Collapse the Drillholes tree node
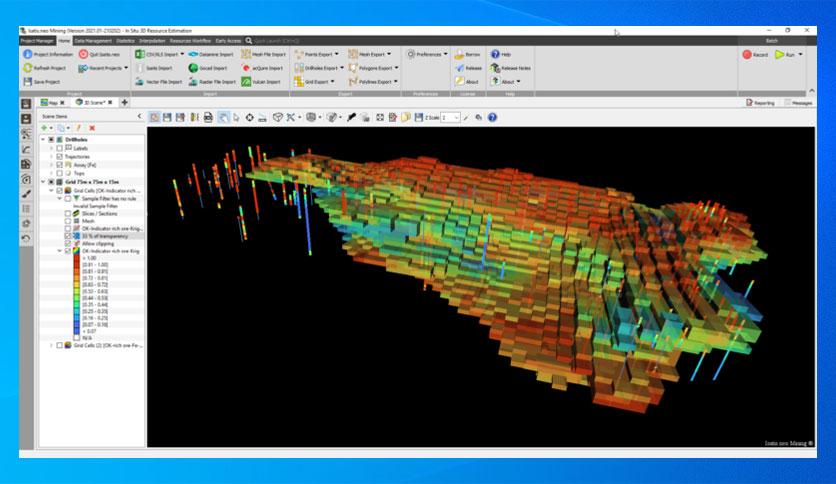Screen dimensions: 836x484 tap(43, 140)
